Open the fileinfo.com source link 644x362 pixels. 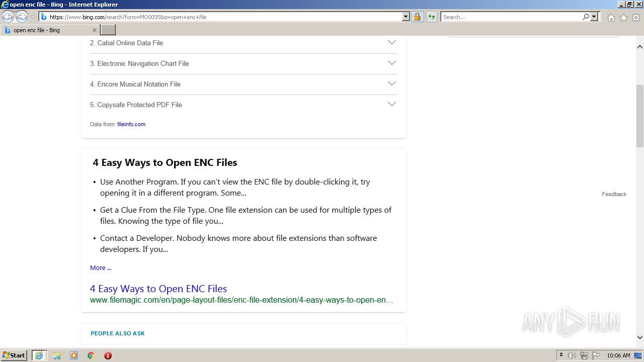131,124
